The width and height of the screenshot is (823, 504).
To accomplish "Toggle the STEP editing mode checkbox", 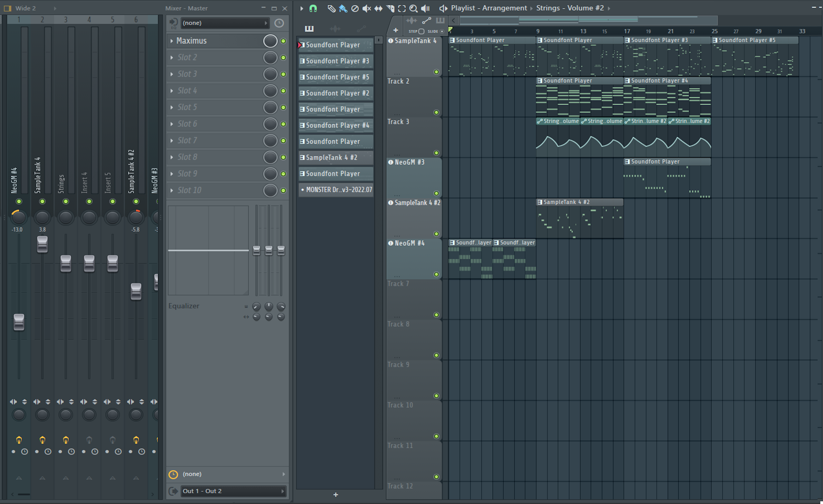I will tap(421, 31).
